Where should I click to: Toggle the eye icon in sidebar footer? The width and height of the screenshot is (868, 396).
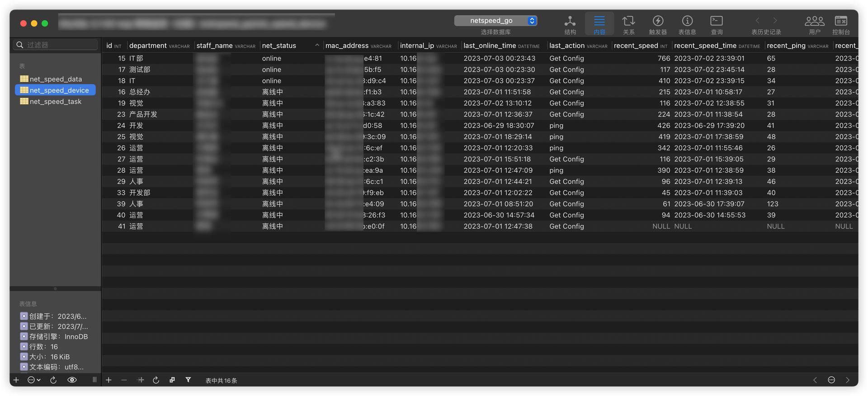[72, 380]
